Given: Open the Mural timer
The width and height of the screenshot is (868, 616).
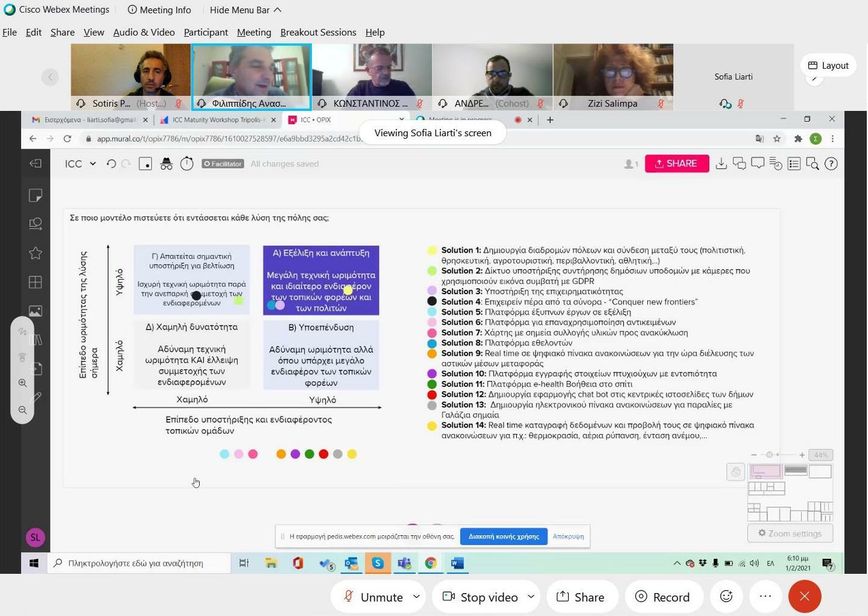Looking at the screenshot, I should click(187, 163).
